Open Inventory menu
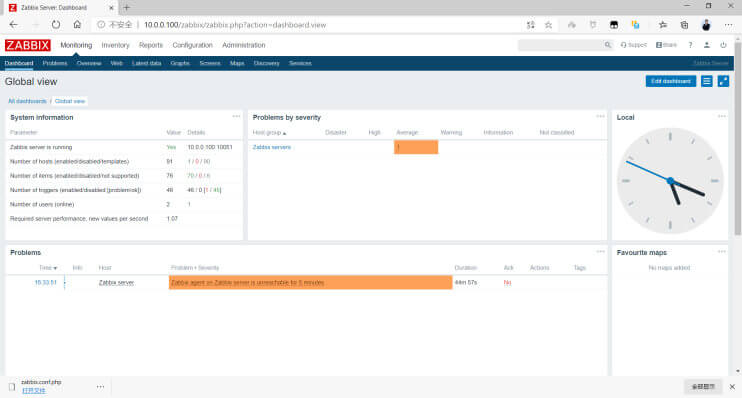 (x=115, y=45)
